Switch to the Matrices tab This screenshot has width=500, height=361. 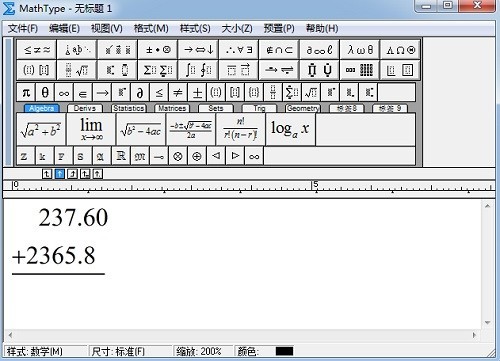pyautogui.click(x=172, y=108)
